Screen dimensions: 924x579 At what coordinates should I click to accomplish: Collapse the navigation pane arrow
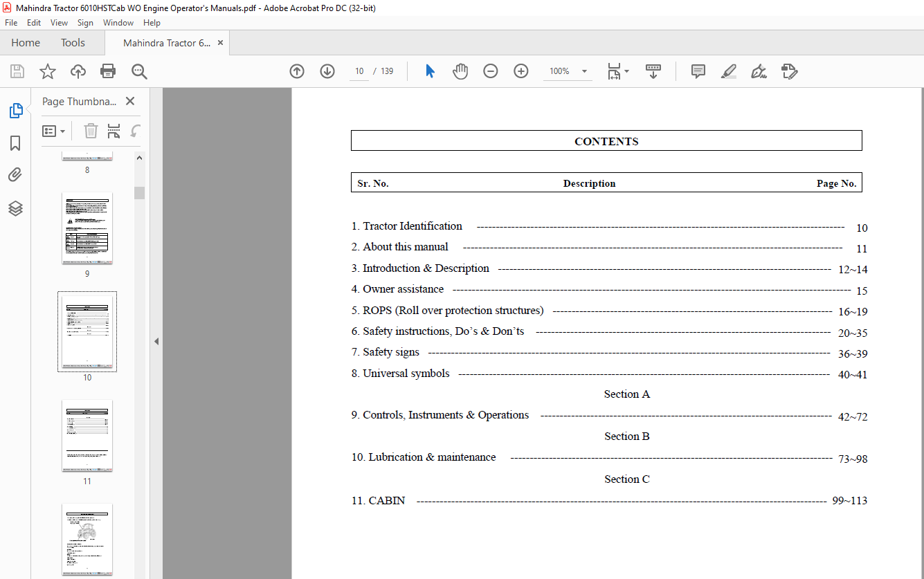click(156, 341)
